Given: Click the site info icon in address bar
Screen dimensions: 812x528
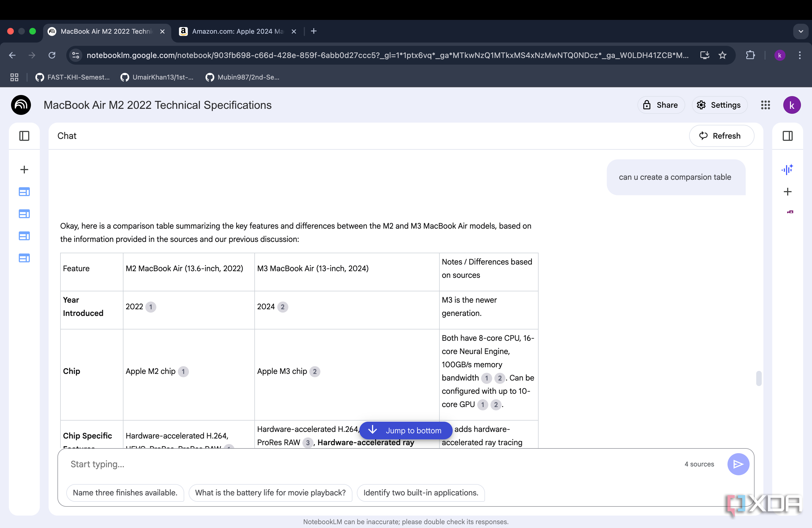Looking at the screenshot, I should [75, 55].
